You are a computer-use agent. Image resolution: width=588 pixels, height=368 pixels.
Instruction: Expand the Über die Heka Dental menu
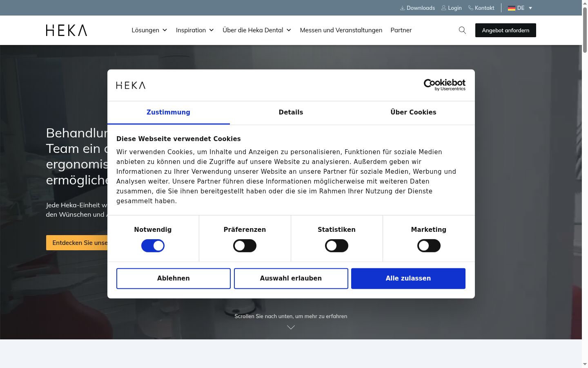click(x=257, y=30)
